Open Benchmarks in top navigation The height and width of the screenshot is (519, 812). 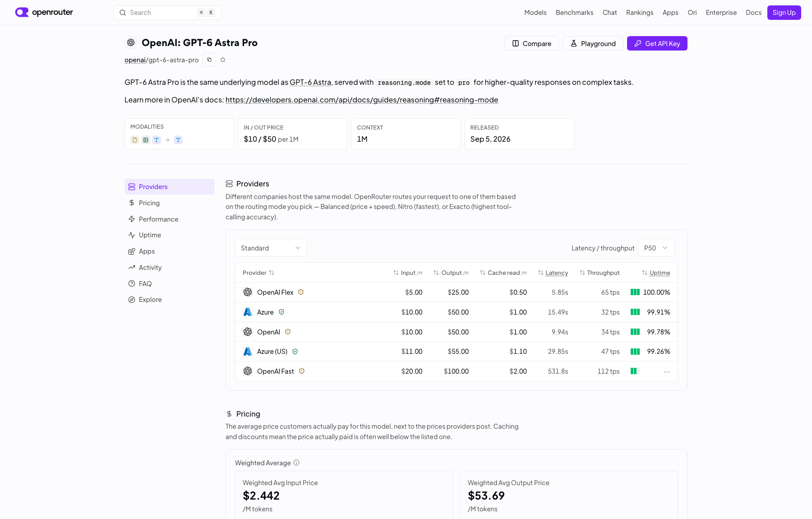[x=574, y=13]
